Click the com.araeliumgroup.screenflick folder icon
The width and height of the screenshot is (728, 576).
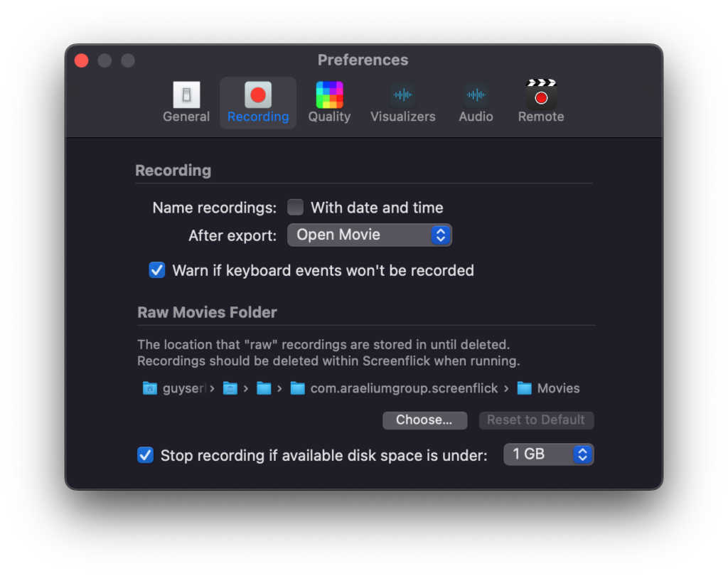pos(297,388)
